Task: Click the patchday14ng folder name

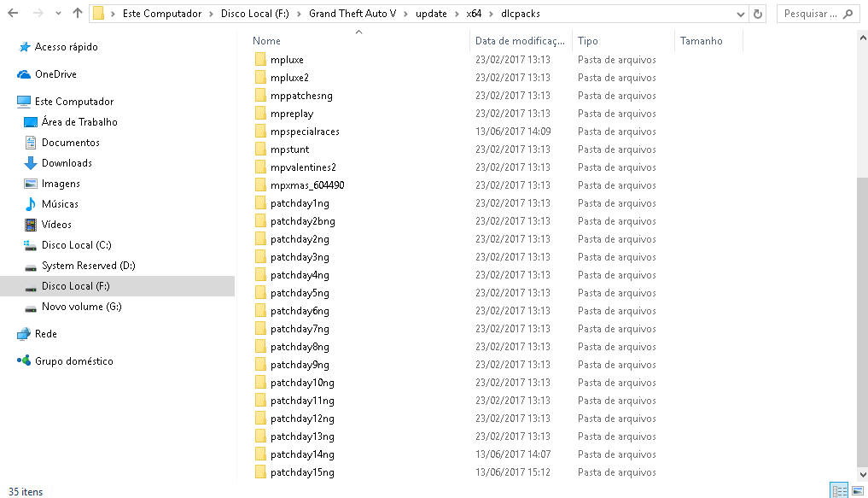Action: coord(302,454)
